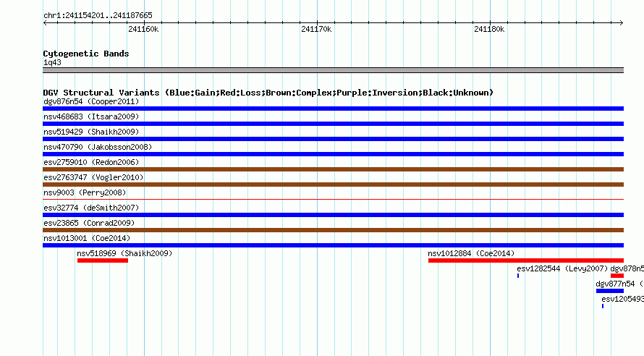This screenshot has height=356, width=644.
Task: Open variant label nsv468683 (Itsara2009)
Action: [x=91, y=116]
